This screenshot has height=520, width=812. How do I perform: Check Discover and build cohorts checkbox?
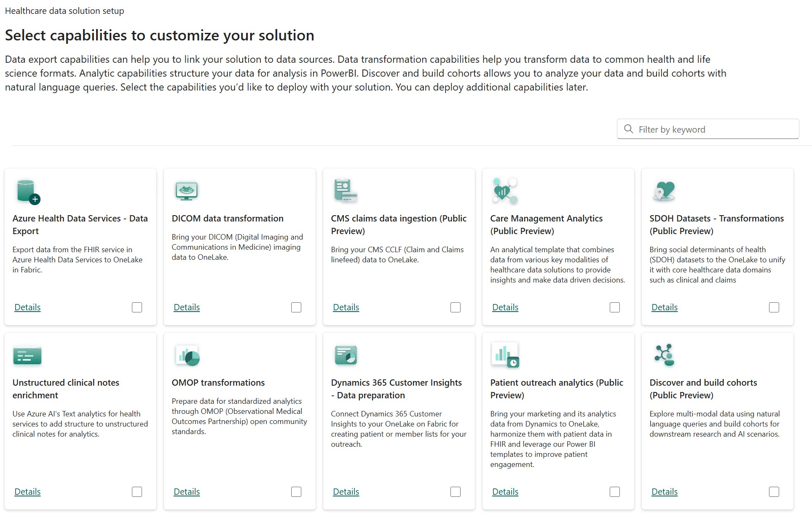tap(774, 492)
